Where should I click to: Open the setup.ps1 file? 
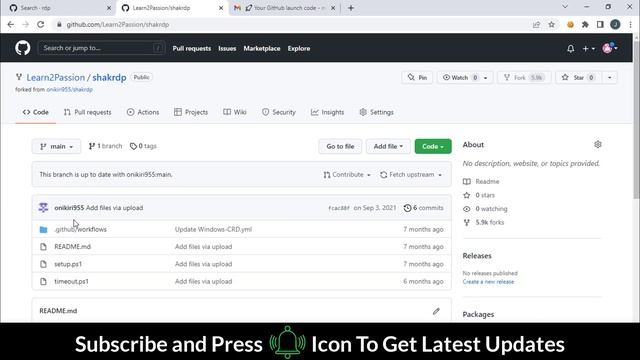pos(68,264)
